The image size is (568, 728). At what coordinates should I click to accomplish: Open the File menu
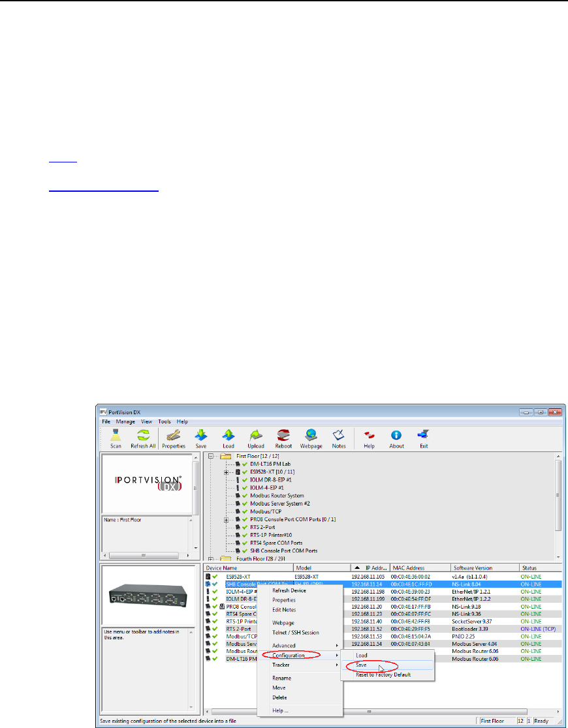(x=106, y=421)
